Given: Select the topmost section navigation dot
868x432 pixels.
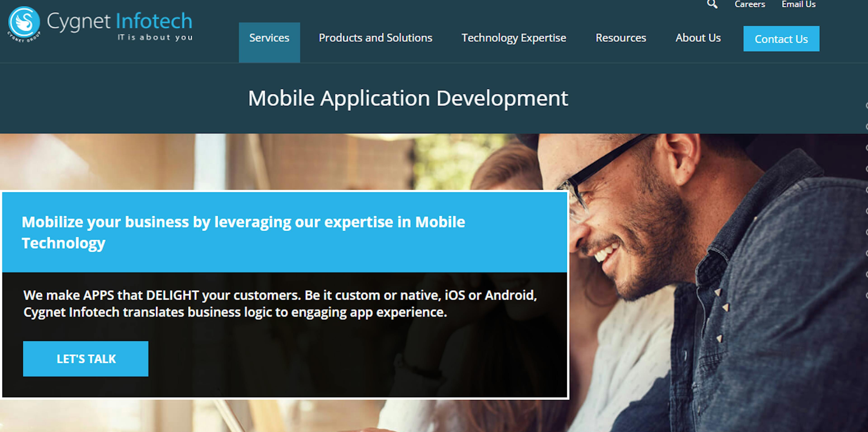Looking at the screenshot, I should point(866,105).
